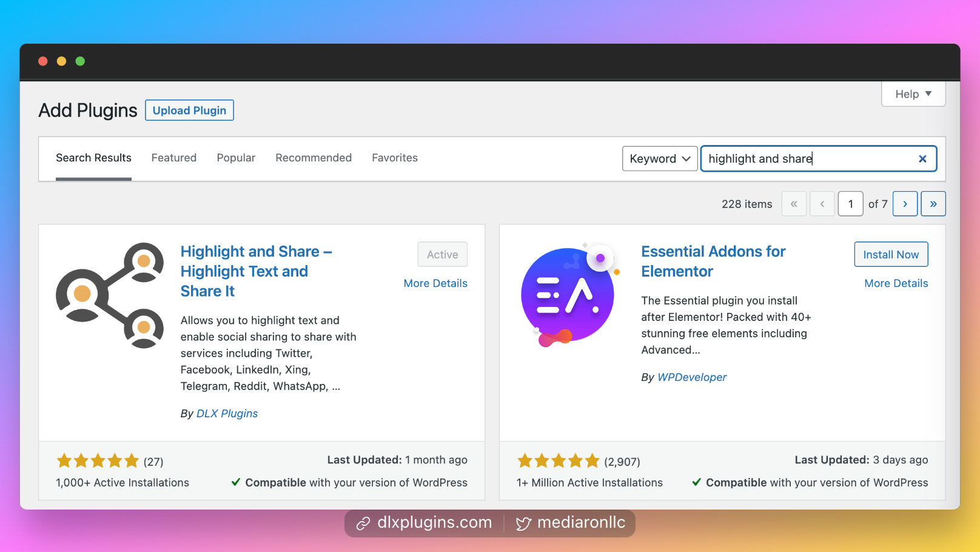980x552 pixels.
Task: Click the Compatible checkmark on Essential Addons card
Action: tap(697, 482)
